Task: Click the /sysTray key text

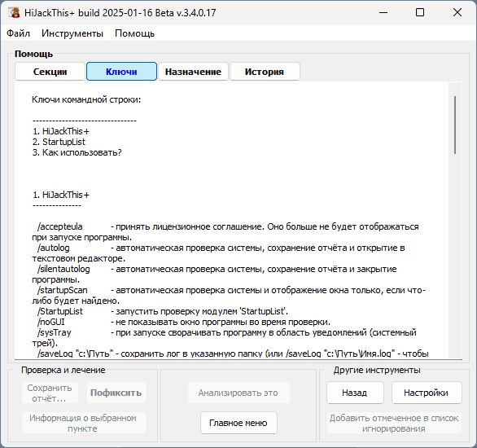Action: point(55,332)
